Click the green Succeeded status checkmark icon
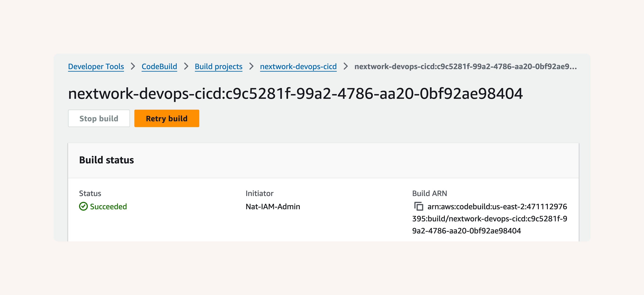This screenshot has height=295, width=644. click(x=83, y=207)
